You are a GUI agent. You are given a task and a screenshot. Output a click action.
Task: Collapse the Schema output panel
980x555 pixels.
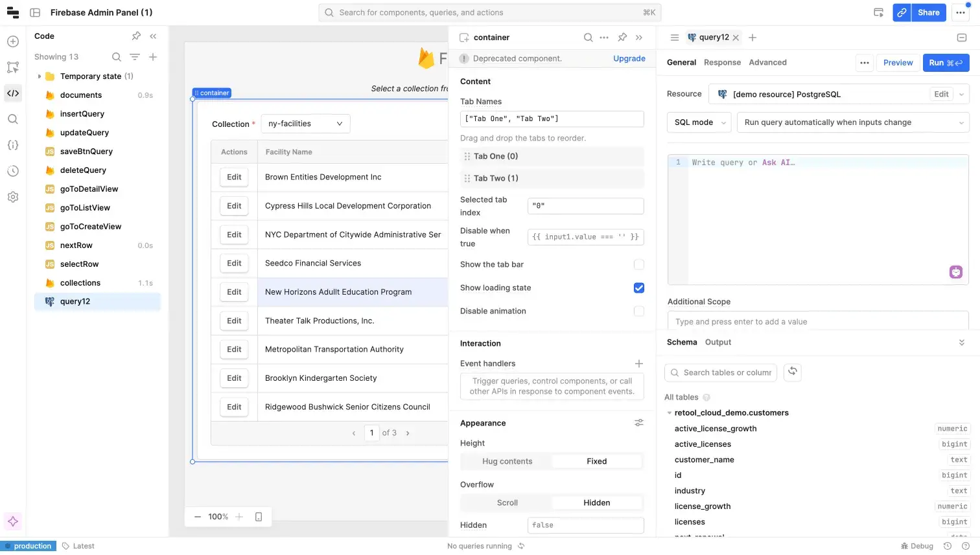pyautogui.click(x=962, y=342)
